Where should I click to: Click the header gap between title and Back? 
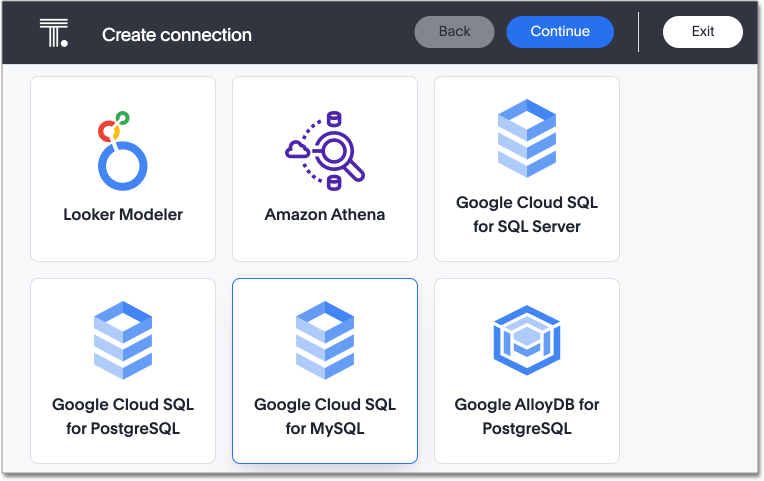(x=333, y=33)
